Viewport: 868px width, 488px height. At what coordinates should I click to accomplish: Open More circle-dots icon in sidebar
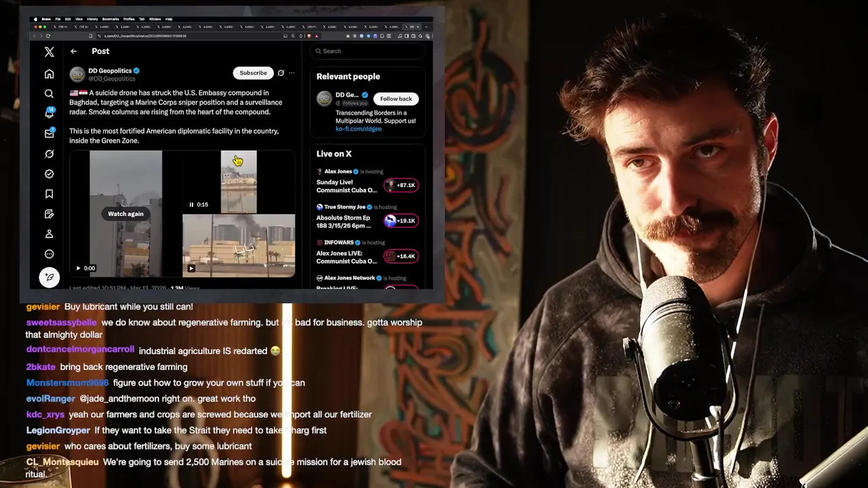click(x=50, y=254)
